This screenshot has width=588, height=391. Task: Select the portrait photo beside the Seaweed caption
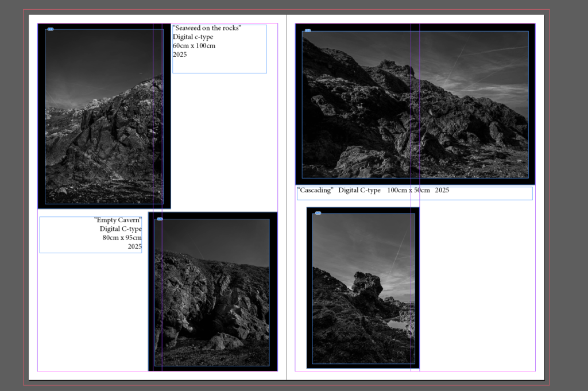tap(104, 116)
